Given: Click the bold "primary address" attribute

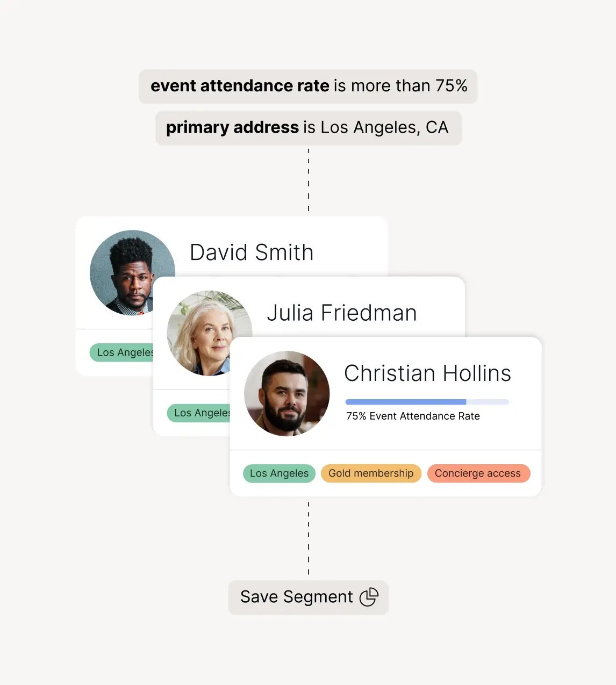Looking at the screenshot, I should click(232, 127).
